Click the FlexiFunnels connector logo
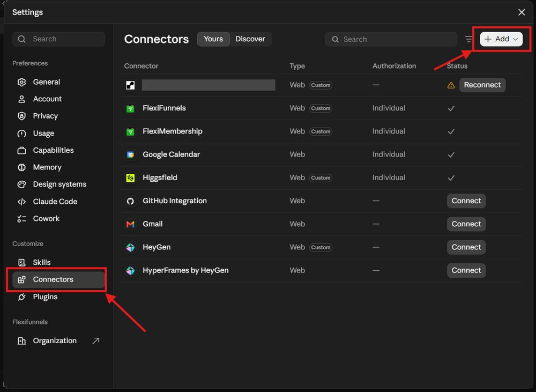536x392 pixels. coord(130,108)
